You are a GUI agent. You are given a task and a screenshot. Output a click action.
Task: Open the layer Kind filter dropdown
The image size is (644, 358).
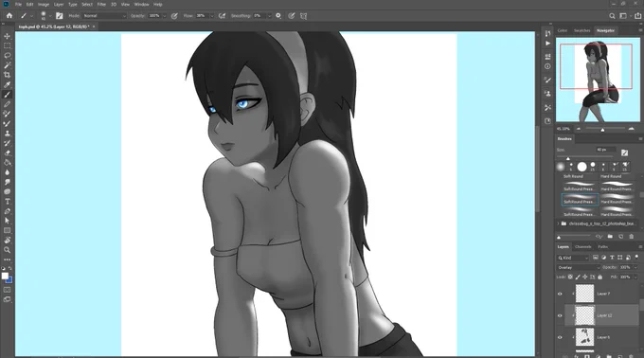point(573,258)
